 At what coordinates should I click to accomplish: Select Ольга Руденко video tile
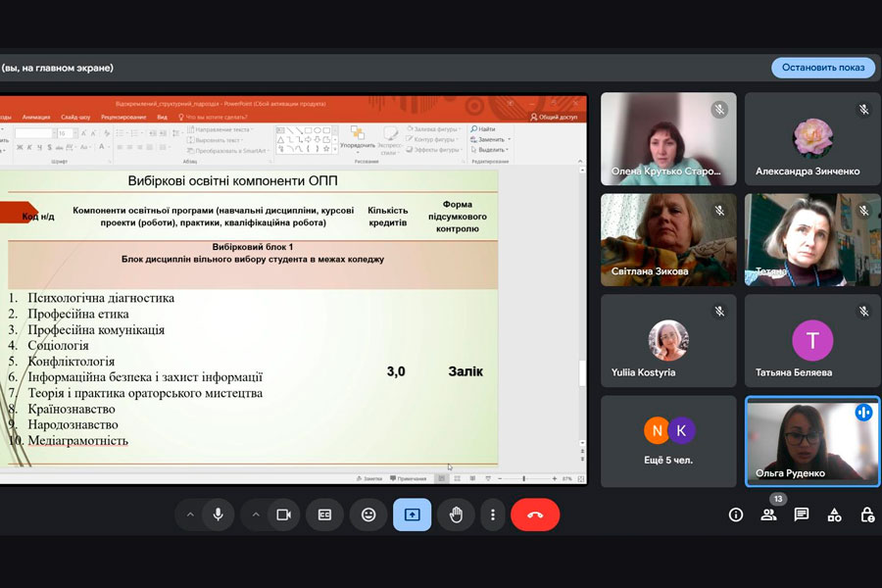click(x=812, y=441)
